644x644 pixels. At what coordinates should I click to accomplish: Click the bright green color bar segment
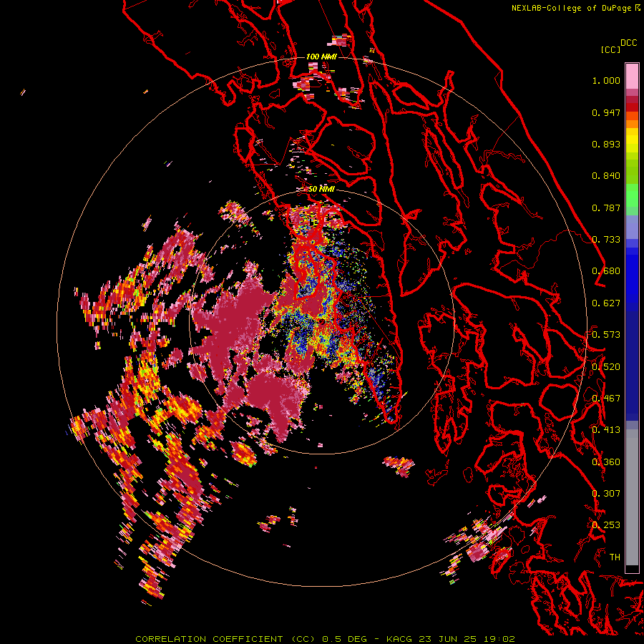pyautogui.click(x=632, y=195)
